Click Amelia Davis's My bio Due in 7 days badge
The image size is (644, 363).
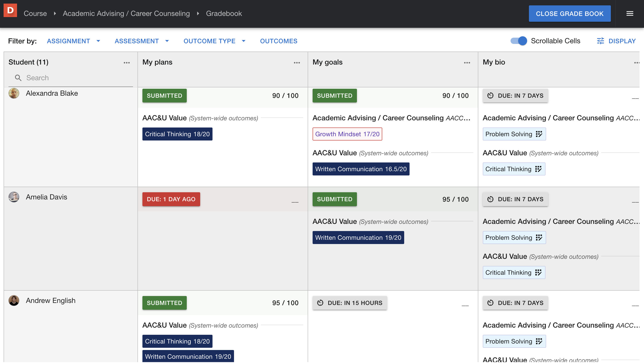515,199
